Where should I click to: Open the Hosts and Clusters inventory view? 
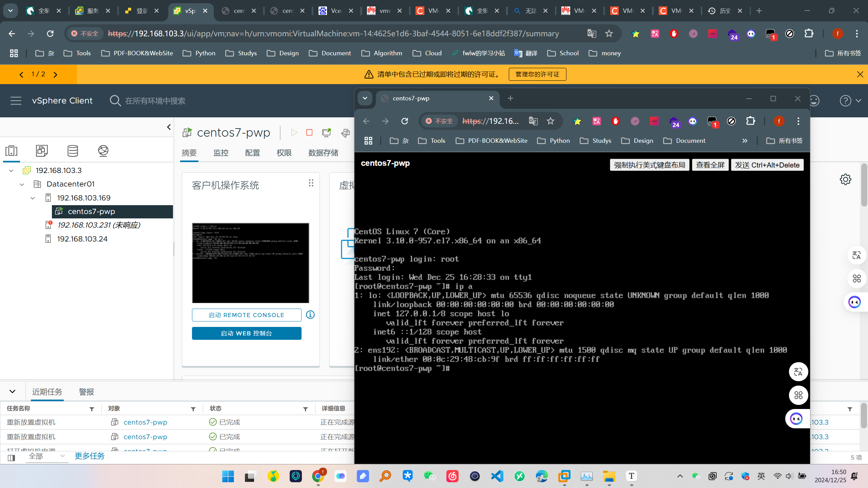click(x=11, y=151)
